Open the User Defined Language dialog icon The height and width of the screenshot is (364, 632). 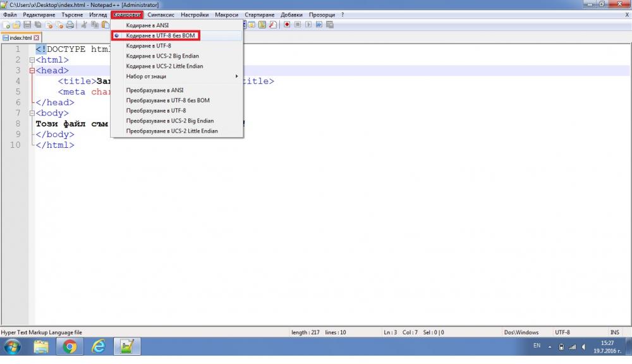252,25
